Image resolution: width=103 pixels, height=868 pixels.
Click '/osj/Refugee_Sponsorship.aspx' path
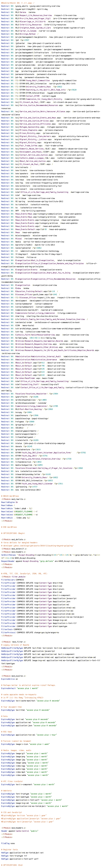[30, 127]
